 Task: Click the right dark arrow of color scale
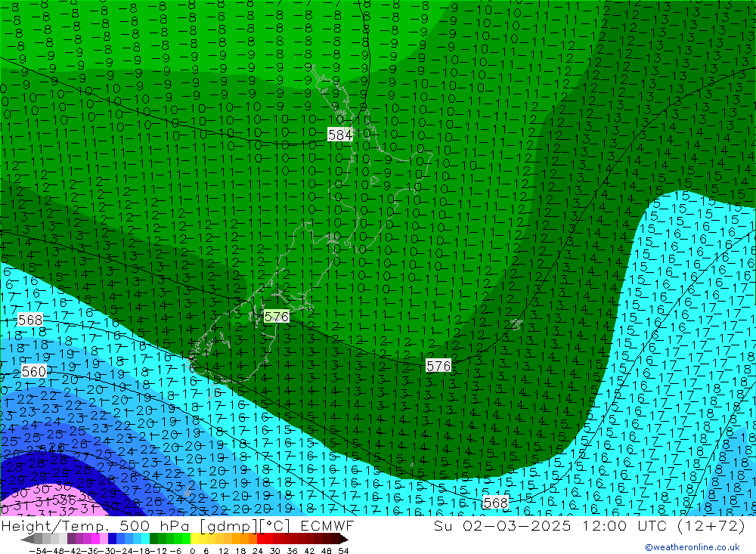tap(344, 539)
